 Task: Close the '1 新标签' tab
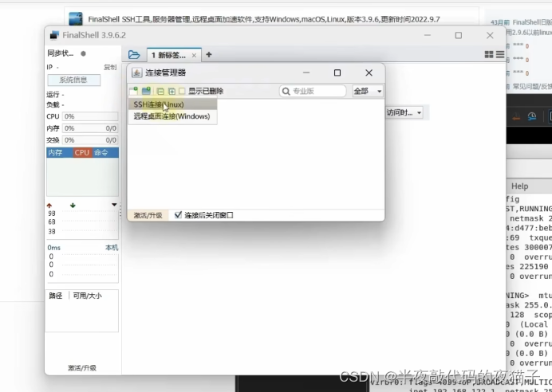(194, 56)
